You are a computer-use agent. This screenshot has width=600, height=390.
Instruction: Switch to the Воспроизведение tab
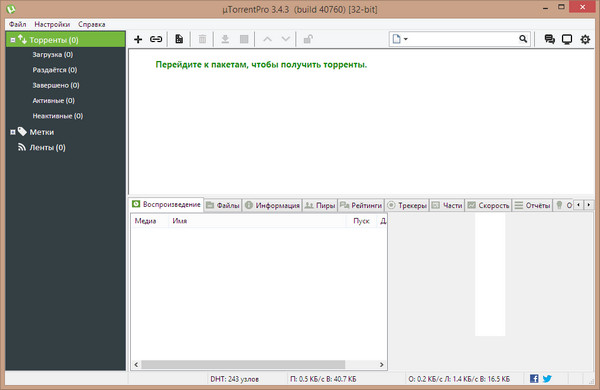pos(166,204)
